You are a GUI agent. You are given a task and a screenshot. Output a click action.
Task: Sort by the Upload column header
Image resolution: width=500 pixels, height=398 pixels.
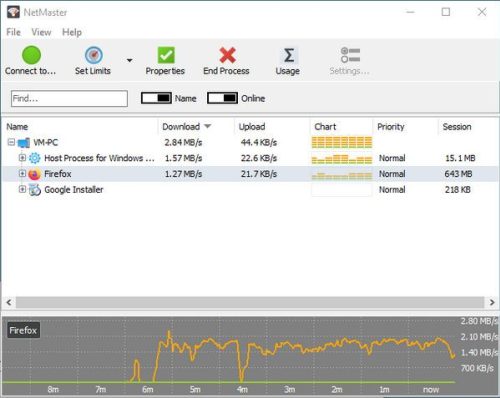(x=252, y=127)
